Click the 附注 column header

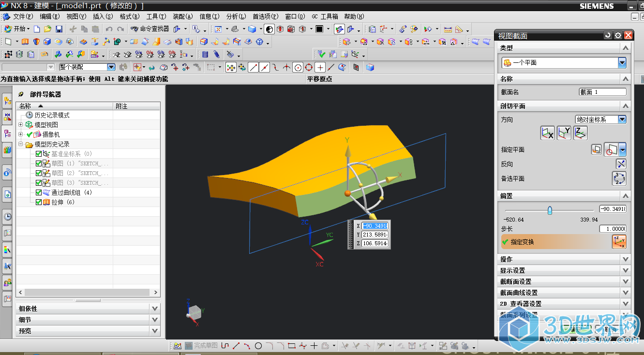coord(137,106)
